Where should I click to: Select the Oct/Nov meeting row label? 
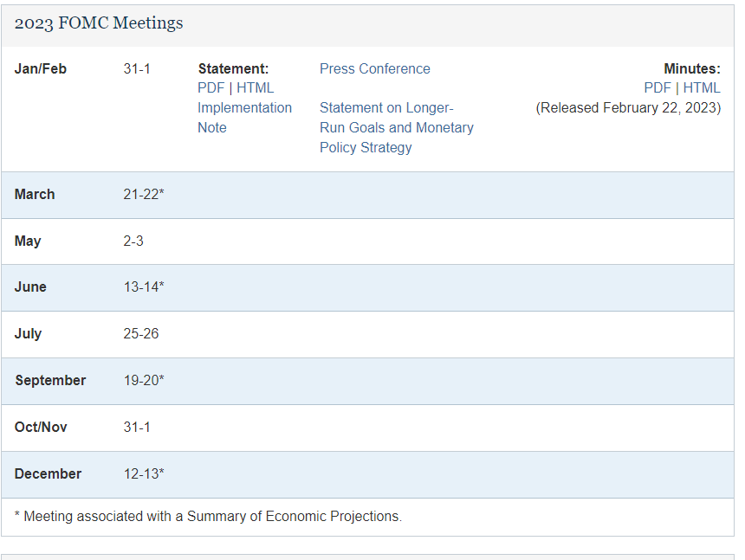[41, 428]
